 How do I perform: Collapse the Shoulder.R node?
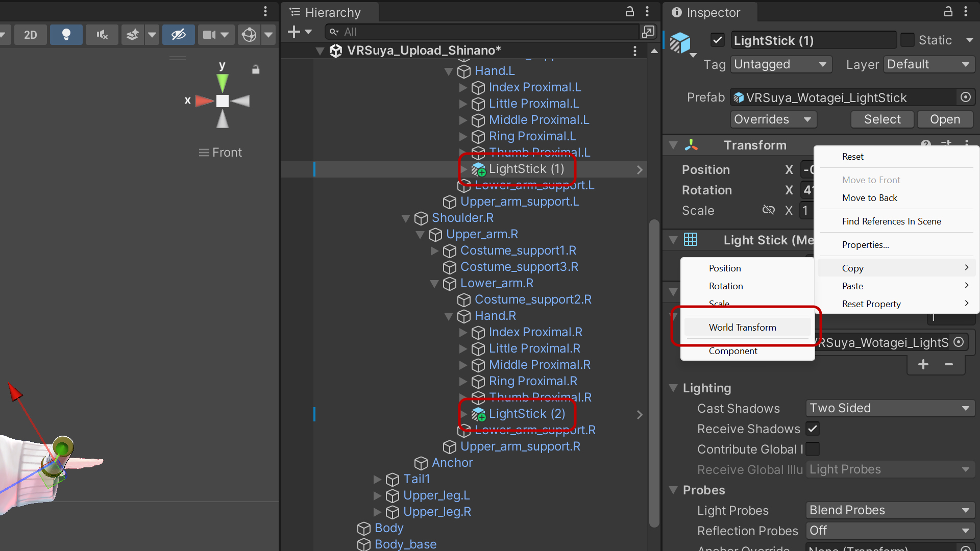click(x=406, y=218)
